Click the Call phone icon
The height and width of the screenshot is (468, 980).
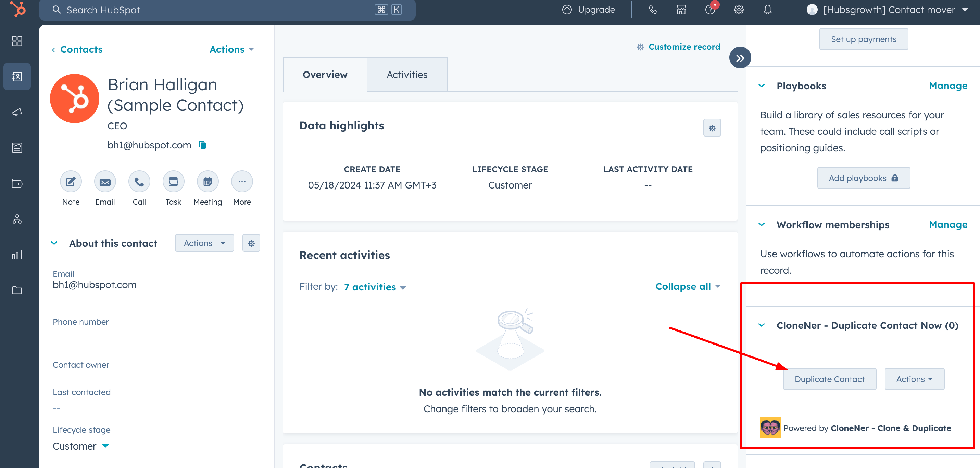pyautogui.click(x=139, y=182)
